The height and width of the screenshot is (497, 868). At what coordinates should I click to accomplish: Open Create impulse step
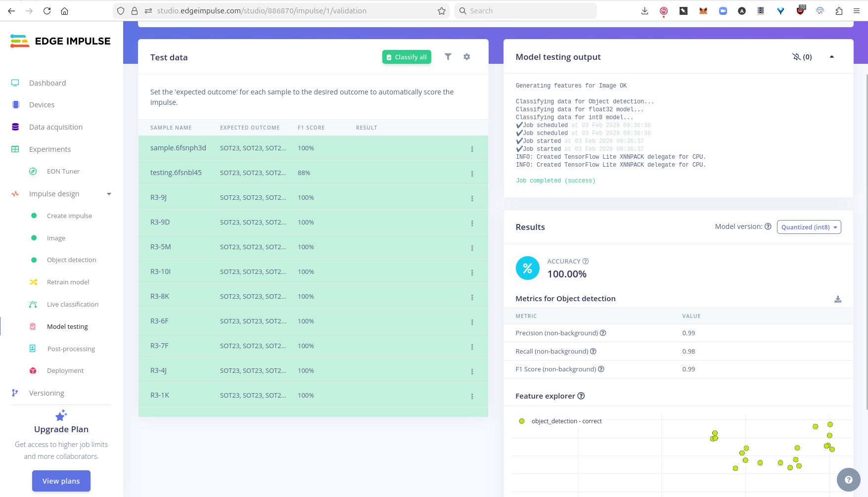pos(69,216)
